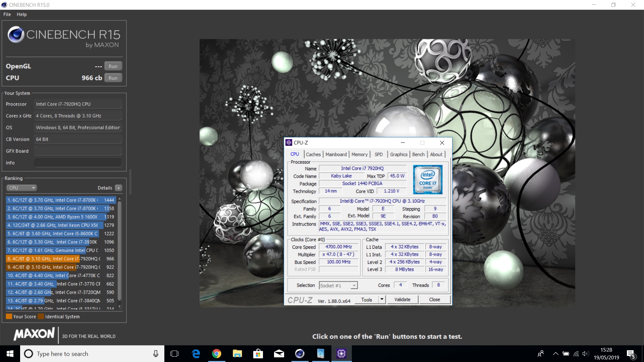Open the Graphics tab in CPU-Z
644x362 pixels.
[399, 155]
